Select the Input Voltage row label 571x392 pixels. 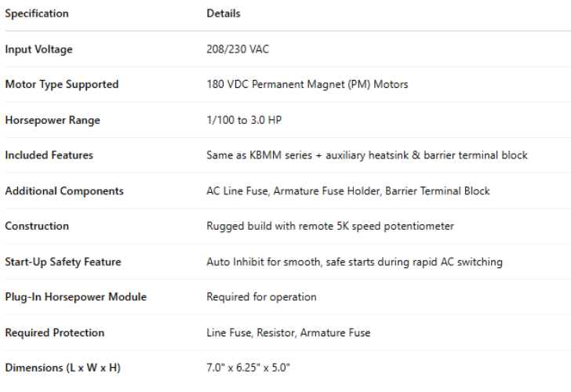(x=38, y=49)
